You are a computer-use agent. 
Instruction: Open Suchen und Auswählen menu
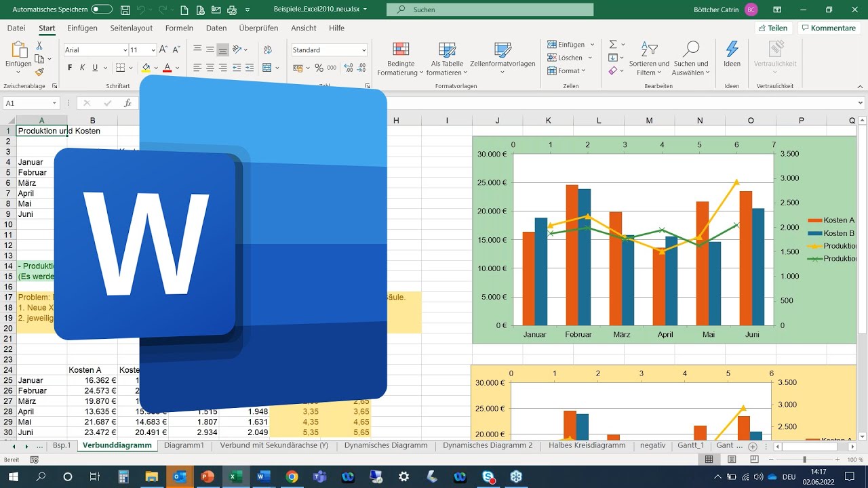691,59
